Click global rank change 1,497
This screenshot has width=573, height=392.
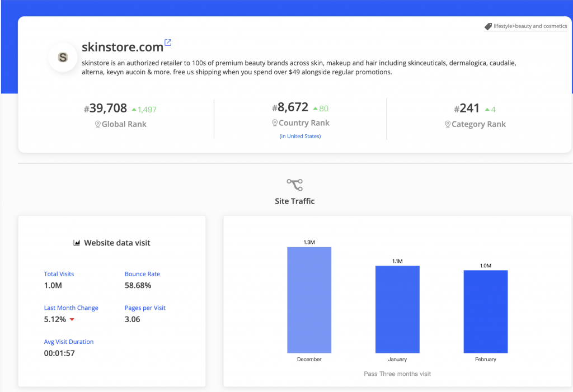tap(147, 110)
